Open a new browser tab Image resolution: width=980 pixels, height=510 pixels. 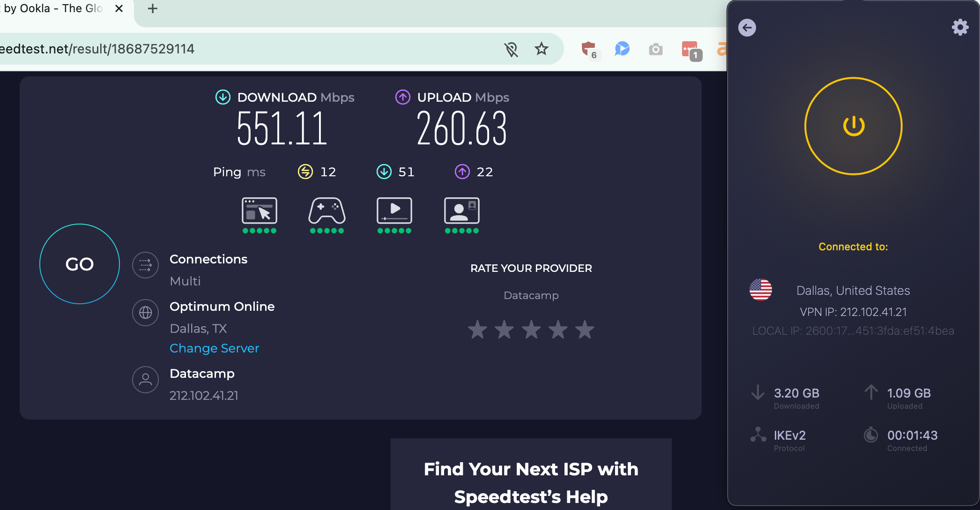[151, 8]
